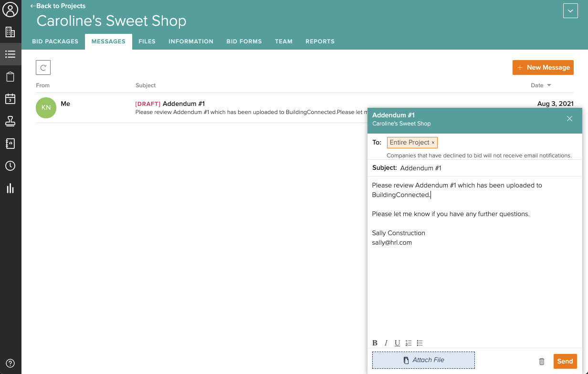Click the company building sidebar icon
This screenshot has height=374, width=588.
coord(10,32)
